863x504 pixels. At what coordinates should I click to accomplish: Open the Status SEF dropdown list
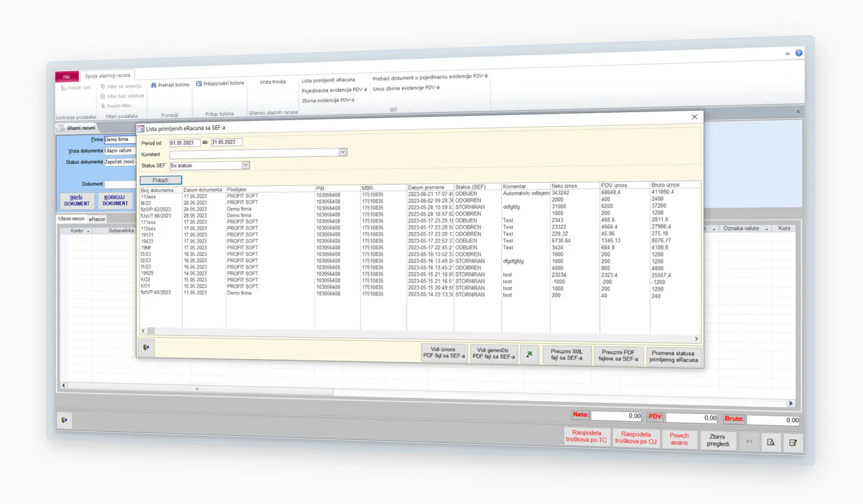245,165
